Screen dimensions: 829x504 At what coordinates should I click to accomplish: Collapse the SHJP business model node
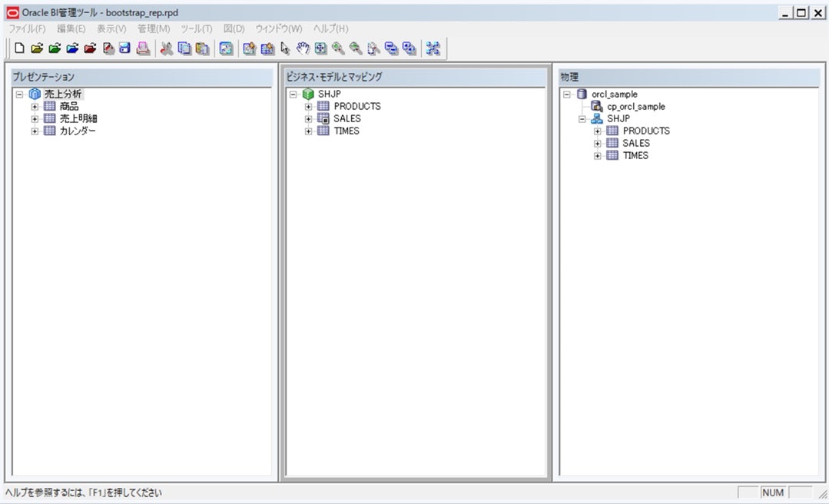pos(293,94)
